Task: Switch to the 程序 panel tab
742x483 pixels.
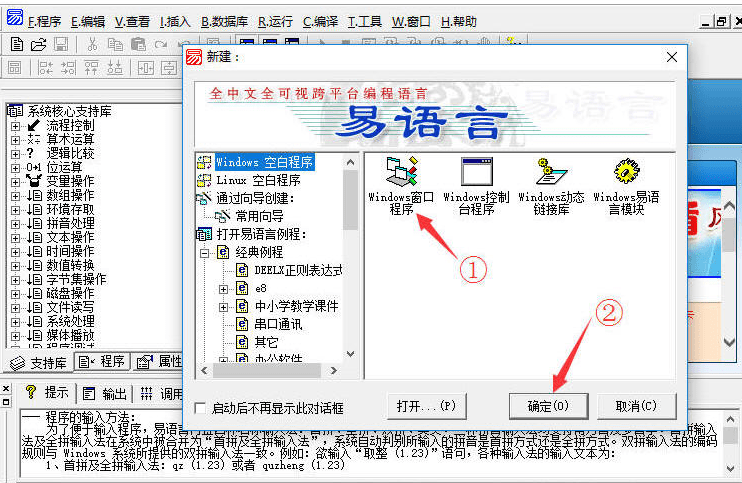Action: point(102,362)
